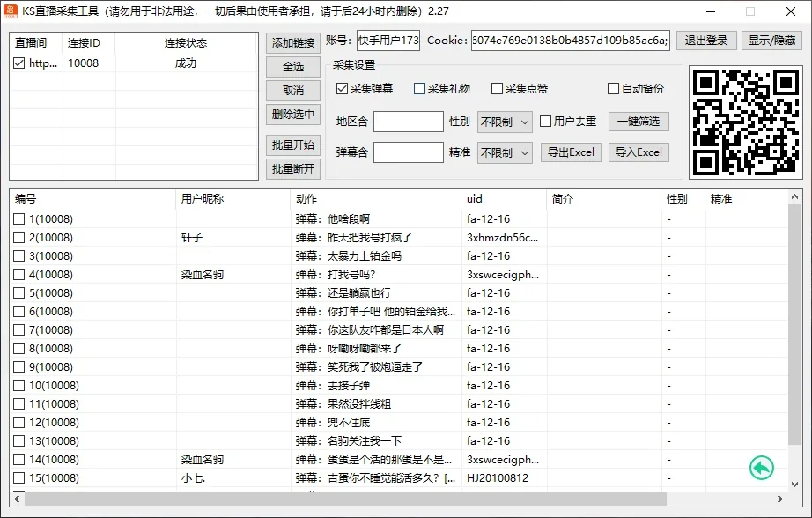
Task: Sort by the 动作 column header
Action: point(376,199)
